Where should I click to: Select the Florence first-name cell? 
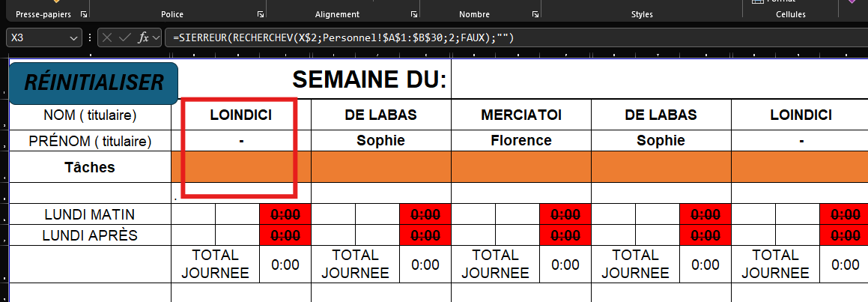[x=521, y=140]
